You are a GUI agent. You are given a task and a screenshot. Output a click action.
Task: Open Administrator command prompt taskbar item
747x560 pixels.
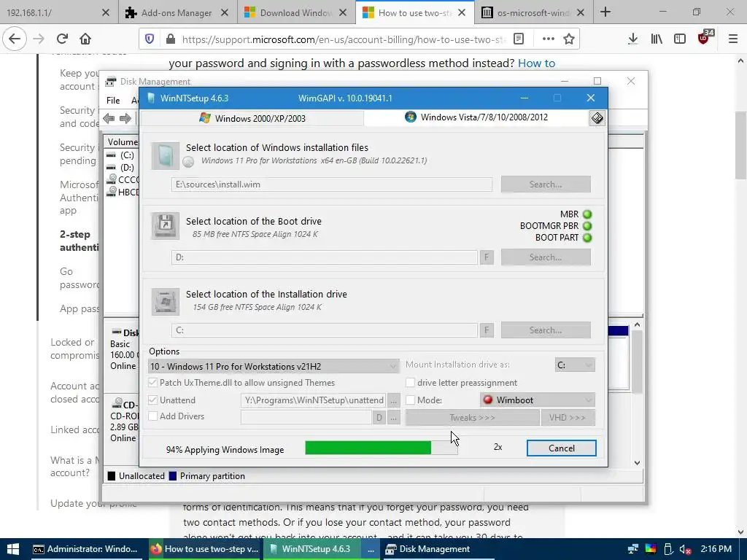[x=85, y=549]
